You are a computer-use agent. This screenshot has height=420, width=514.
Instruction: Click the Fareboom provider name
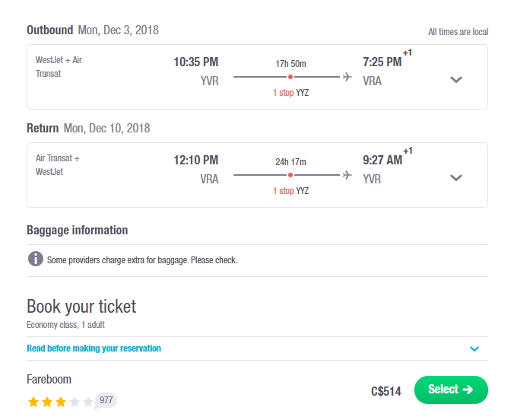(49, 380)
